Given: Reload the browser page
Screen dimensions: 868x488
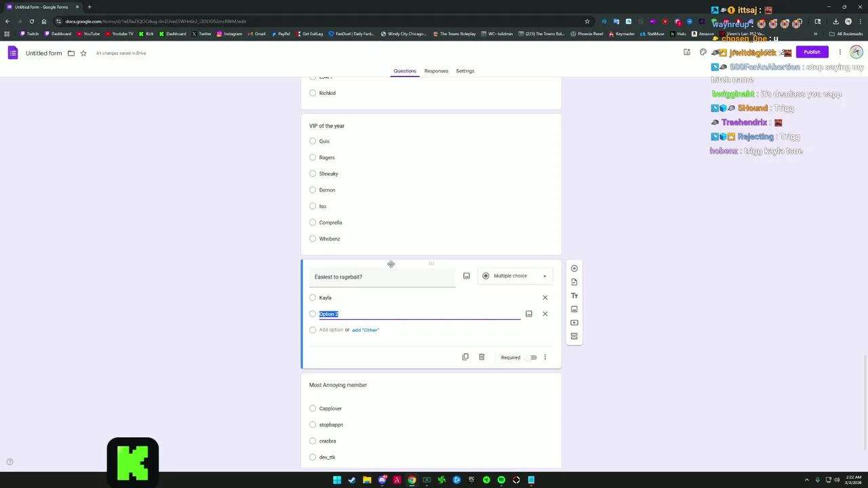Looking at the screenshot, I should click(x=31, y=21).
